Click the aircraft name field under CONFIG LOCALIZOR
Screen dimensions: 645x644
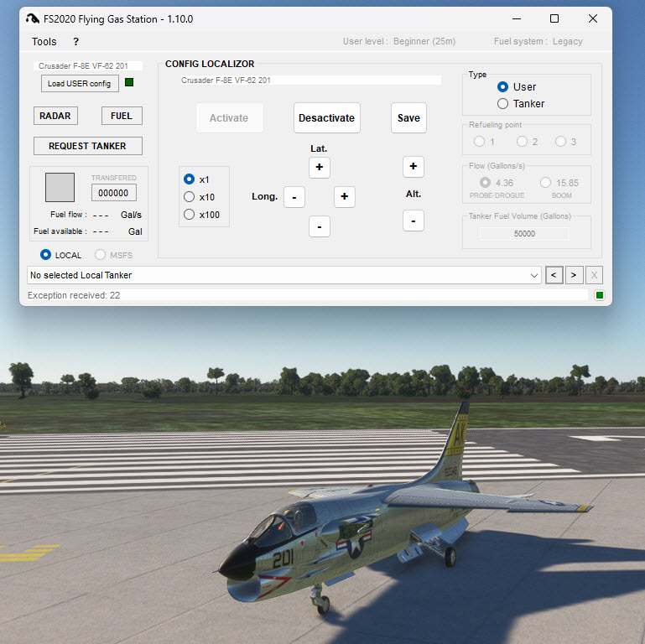[311, 80]
